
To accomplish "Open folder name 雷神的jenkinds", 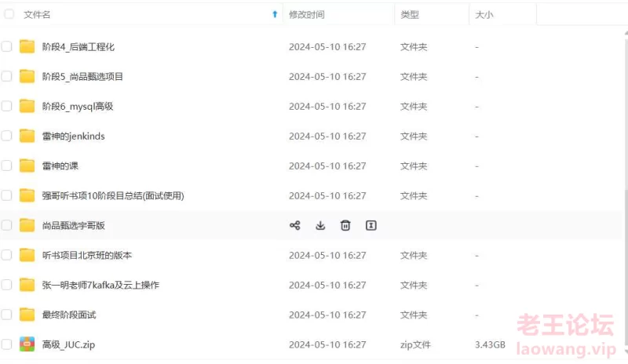I will [73, 136].
